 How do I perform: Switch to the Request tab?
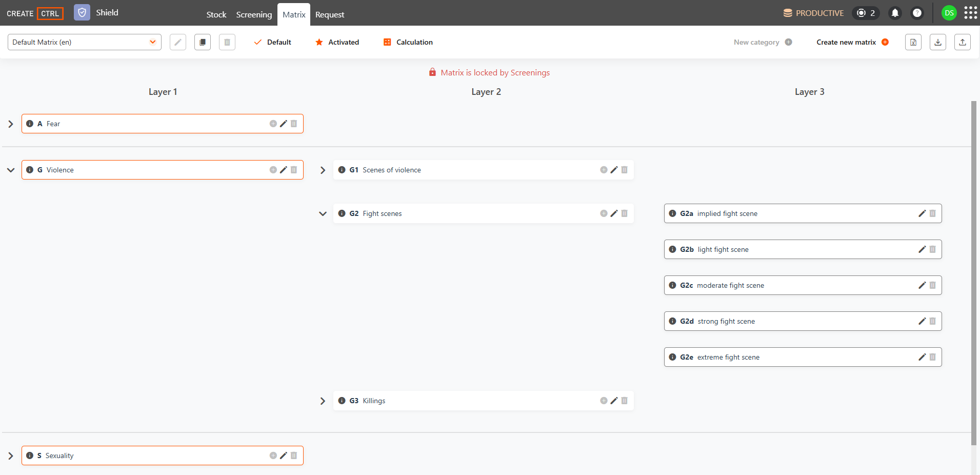[x=330, y=14]
